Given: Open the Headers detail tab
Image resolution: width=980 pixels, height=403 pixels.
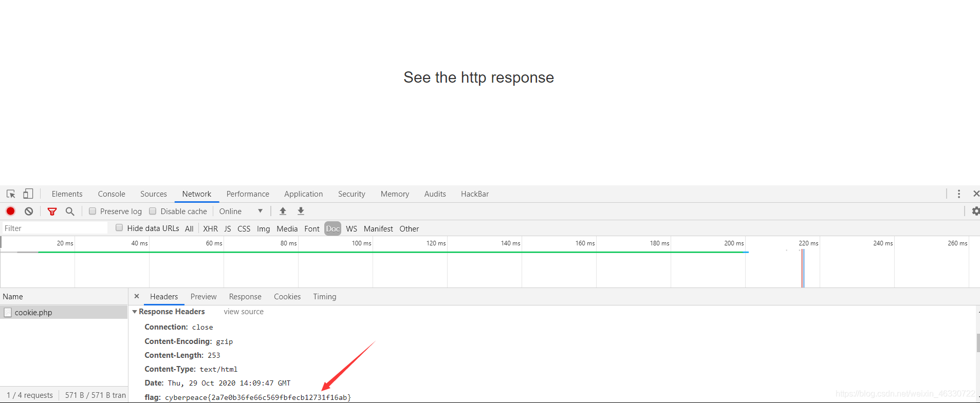Looking at the screenshot, I should [x=164, y=297].
